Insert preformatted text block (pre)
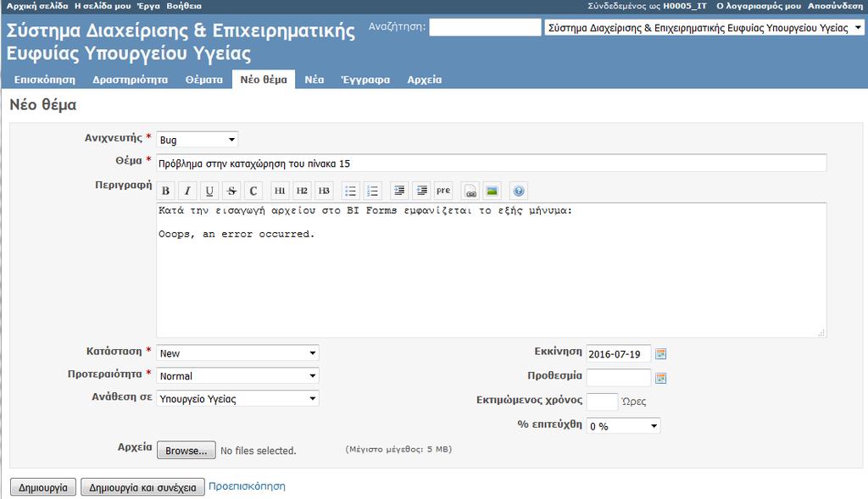 [443, 191]
